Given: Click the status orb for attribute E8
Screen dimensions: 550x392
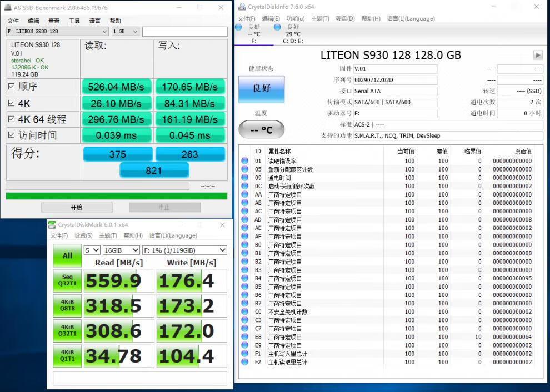Looking at the screenshot, I should pos(244,337).
